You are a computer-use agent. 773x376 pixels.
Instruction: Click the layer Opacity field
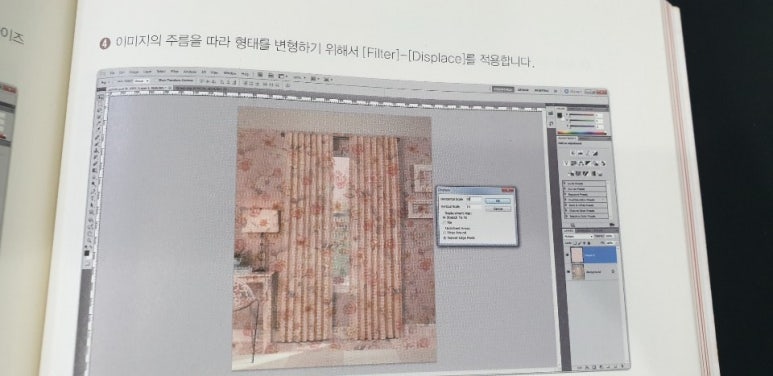(609, 236)
